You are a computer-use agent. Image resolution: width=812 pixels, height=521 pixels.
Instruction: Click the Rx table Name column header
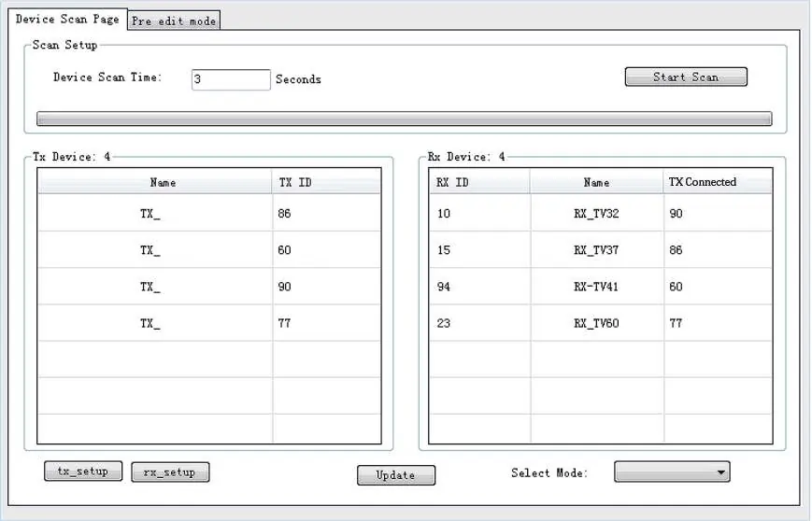click(596, 182)
